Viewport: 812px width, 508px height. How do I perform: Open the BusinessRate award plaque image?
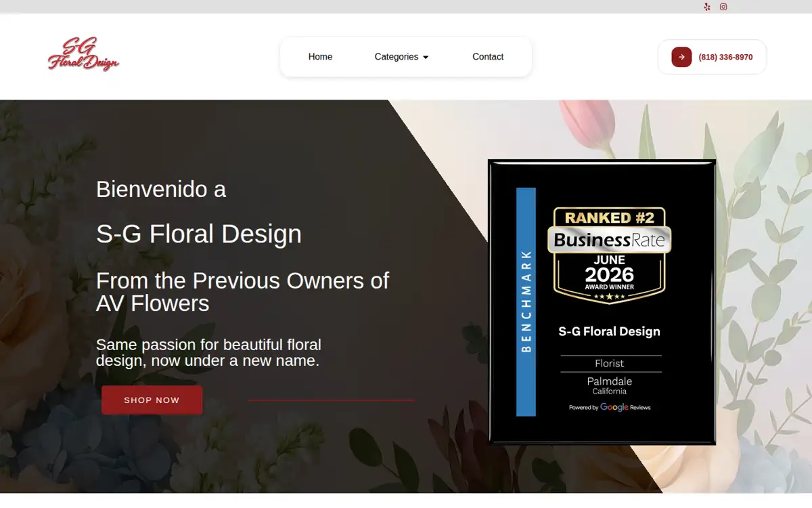point(602,302)
